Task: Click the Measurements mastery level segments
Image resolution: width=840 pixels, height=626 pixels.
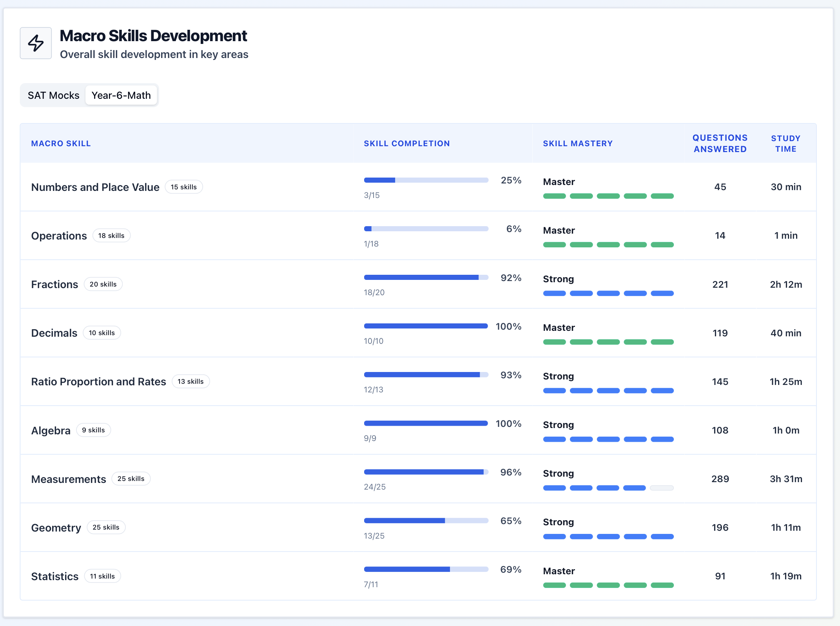Action: pos(608,488)
